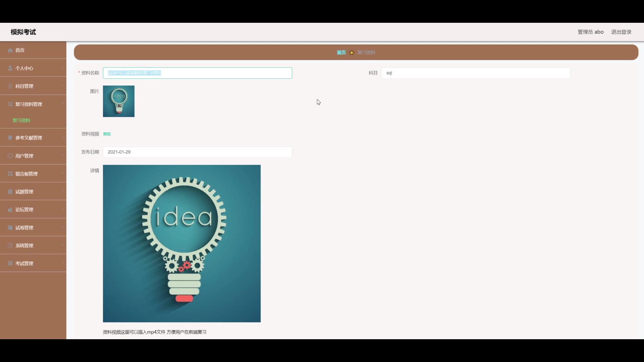
Task: Click the 发布日期 field showing 2021-01-29
Action: coord(198,152)
